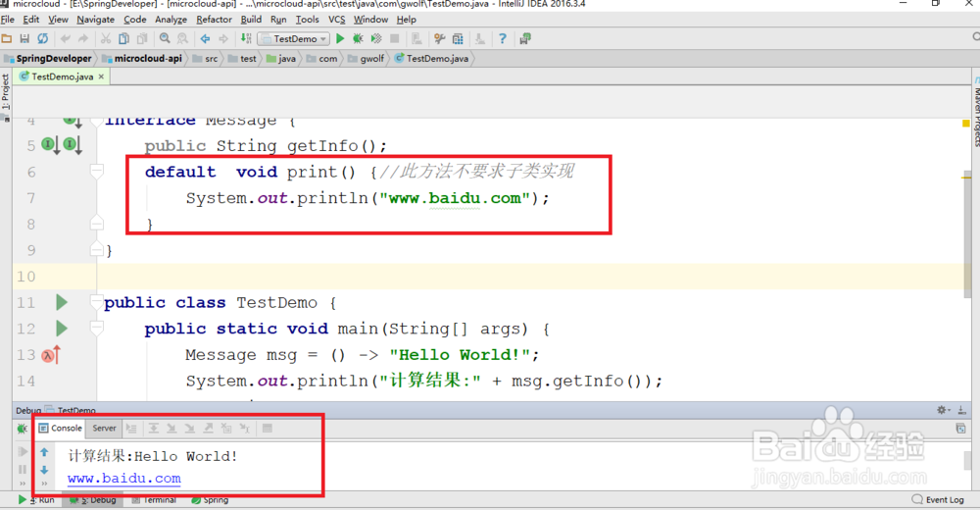Open the Edit menu
Screen dimensions: 980x510
[x=31, y=20]
